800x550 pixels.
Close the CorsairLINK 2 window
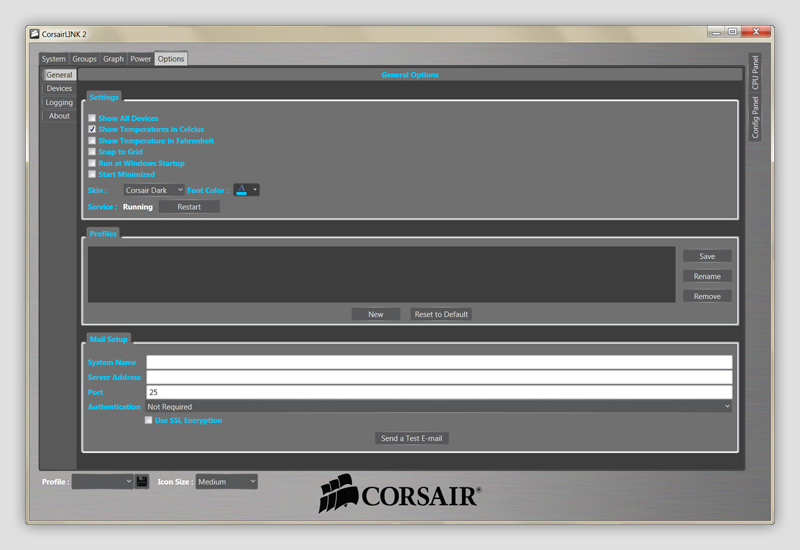(756, 32)
